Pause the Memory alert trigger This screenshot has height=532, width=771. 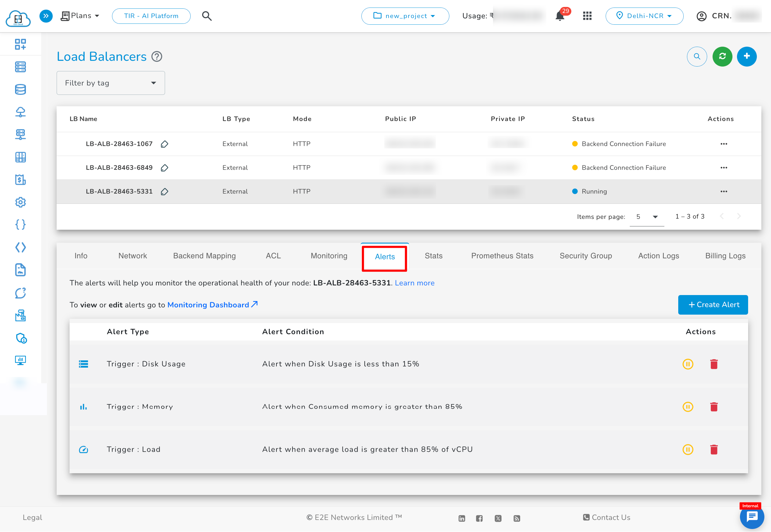688,407
